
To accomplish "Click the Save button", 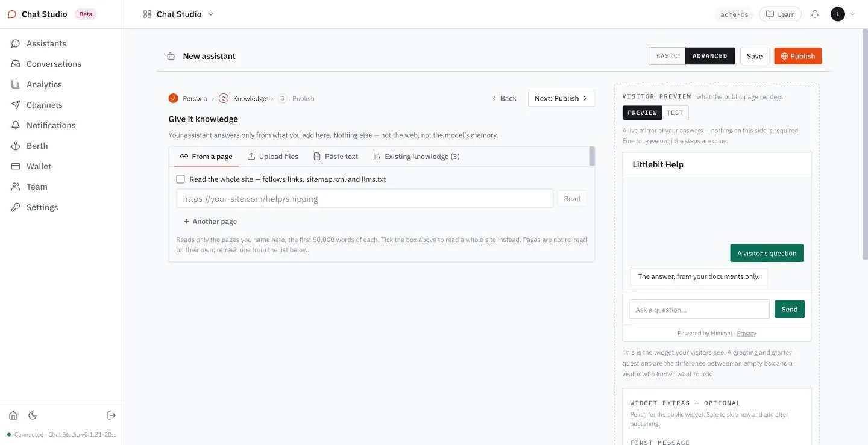I will click(755, 56).
